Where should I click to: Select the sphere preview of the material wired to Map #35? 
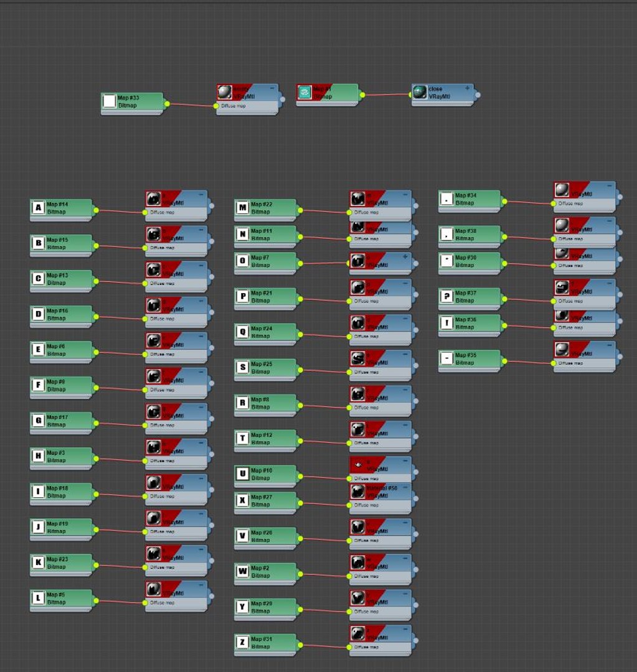(562, 349)
